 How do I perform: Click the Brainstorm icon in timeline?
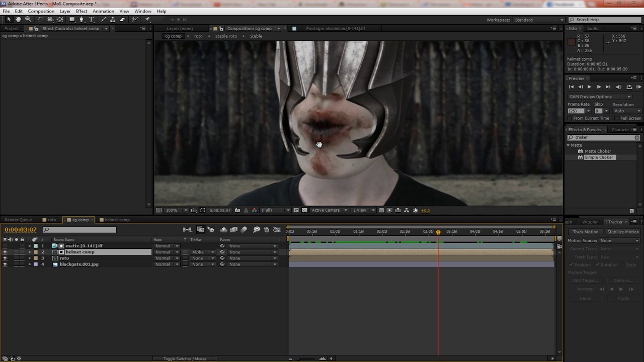[x=257, y=230]
